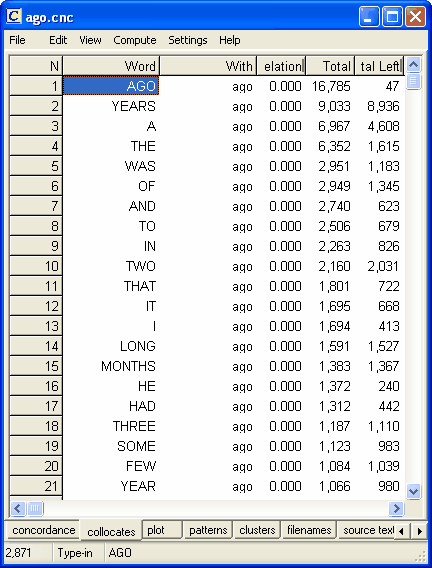Switch to the patterns tab
This screenshot has height=568, width=432.
pyautogui.click(x=208, y=530)
